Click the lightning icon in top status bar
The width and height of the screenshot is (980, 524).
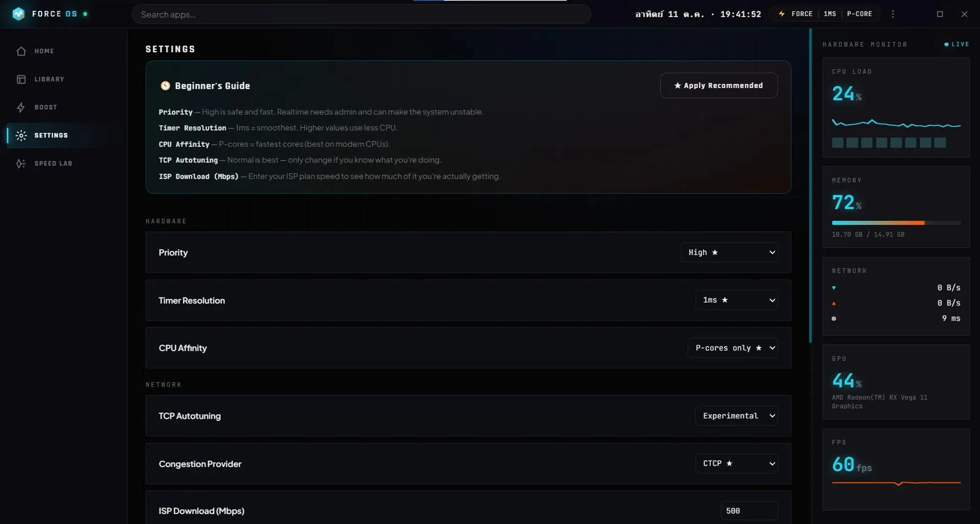(x=782, y=14)
